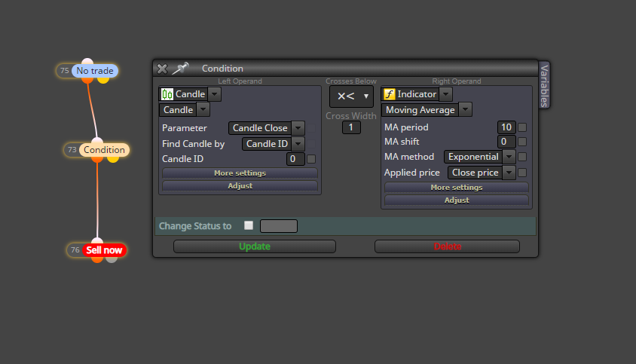Click the Cross Width input field
The width and height of the screenshot is (636, 364).
pos(351,127)
